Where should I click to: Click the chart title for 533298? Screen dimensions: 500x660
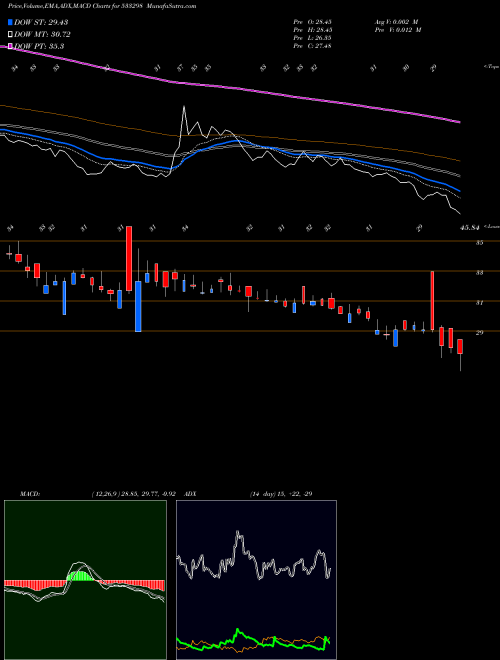pyautogui.click(x=77, y=6)
